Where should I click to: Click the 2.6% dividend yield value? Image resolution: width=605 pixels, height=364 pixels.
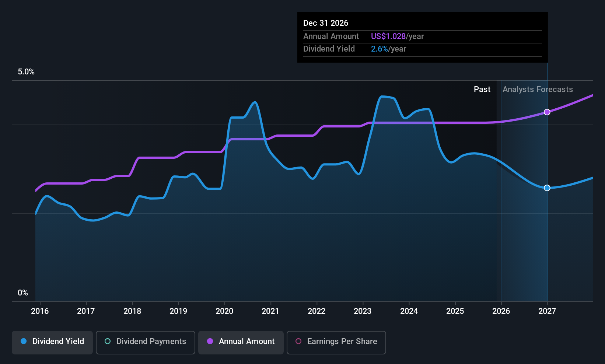coord(380,49)
